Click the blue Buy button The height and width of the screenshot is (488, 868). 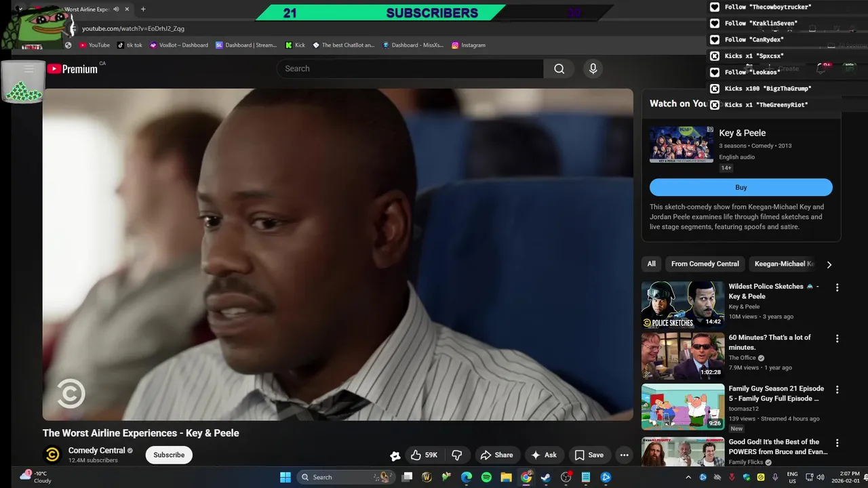click(741, 188)
